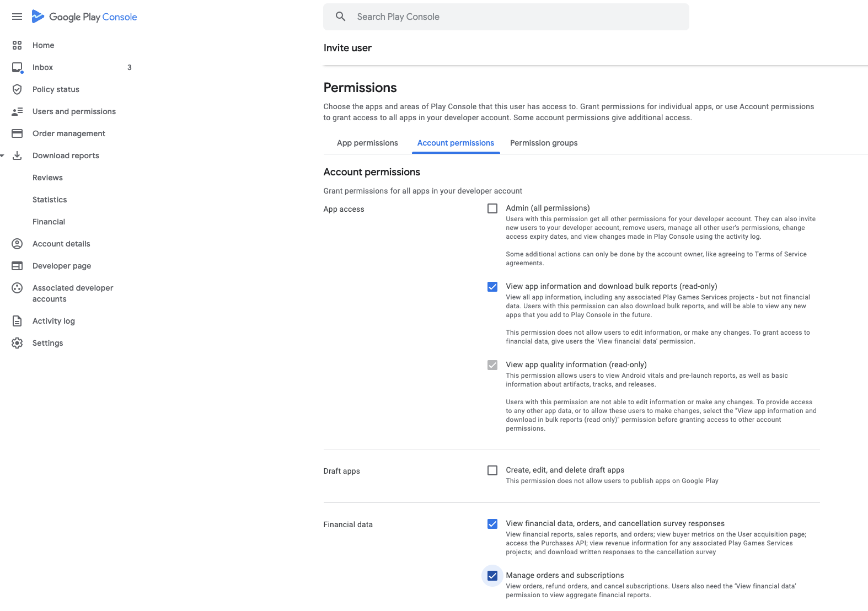Open the hamburger navigation menu
Image resolution: width=868 pixels, height=611 pixels.
tap(17, 17)
